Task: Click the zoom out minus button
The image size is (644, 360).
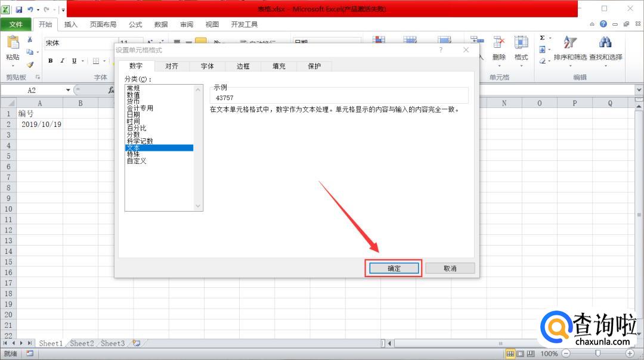Action: [x=566, y=353]
